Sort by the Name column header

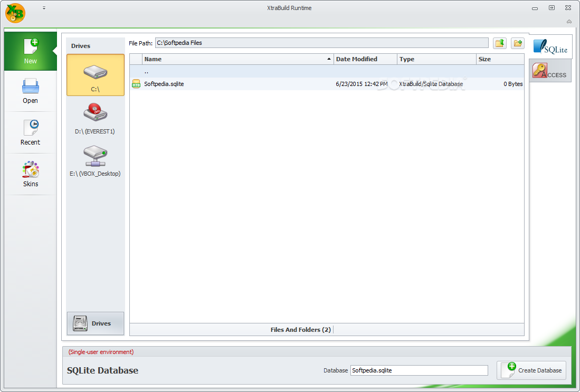tap(237, 59)
